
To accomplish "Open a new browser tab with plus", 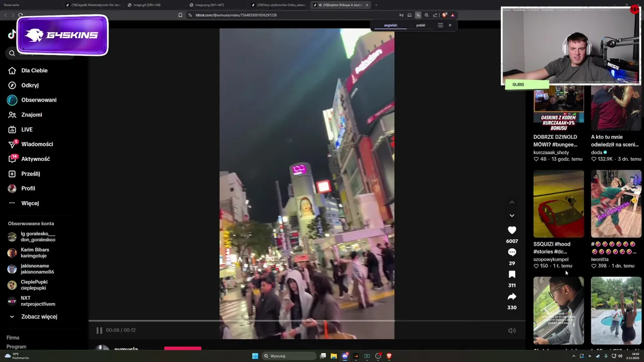I will click(x=376, y=5).
